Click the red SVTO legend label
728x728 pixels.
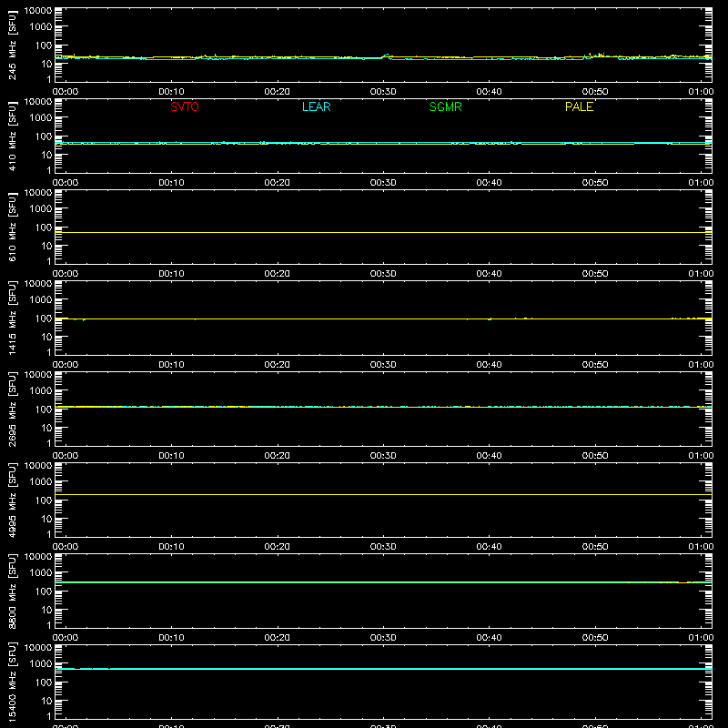coord(185,106)
